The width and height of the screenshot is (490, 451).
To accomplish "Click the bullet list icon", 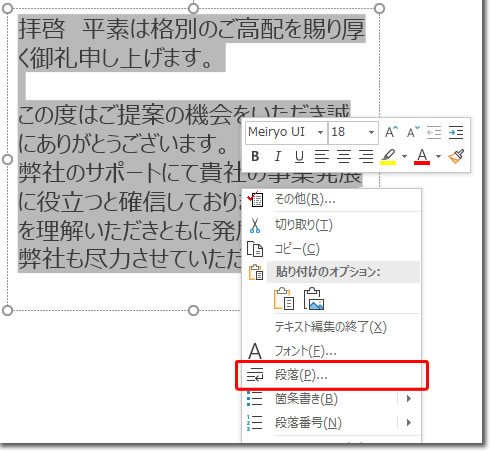I will point(255,399).
